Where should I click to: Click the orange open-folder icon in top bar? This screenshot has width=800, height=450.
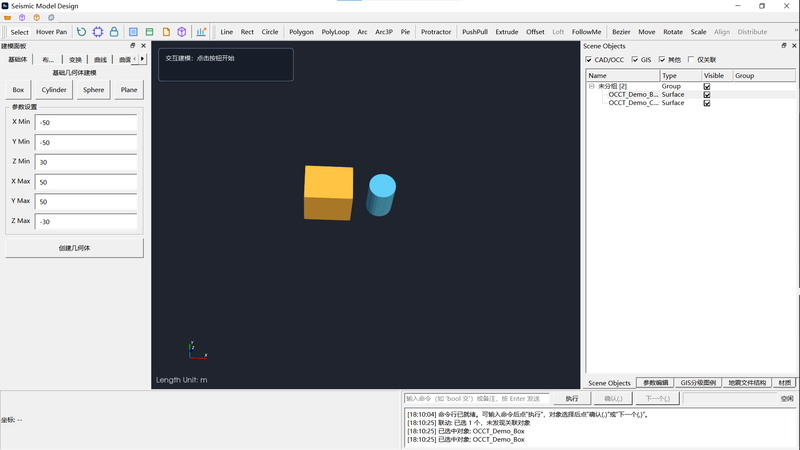pyautogui.click(x=7, y=18)
